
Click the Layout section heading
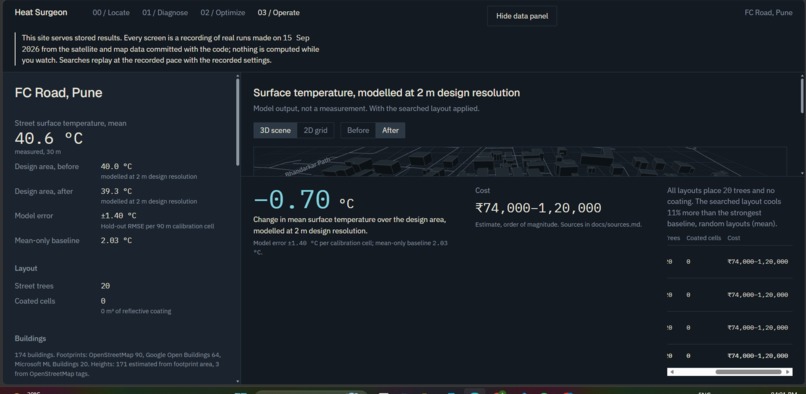[26, 268]
